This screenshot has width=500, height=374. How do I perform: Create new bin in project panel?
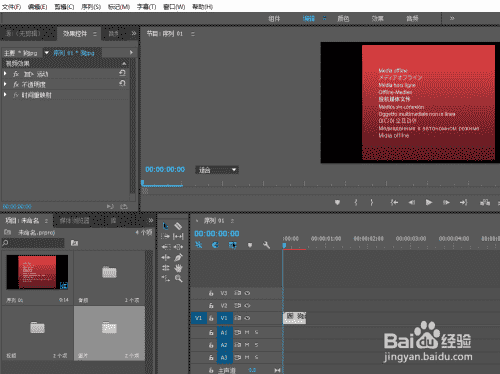point(74,243)
